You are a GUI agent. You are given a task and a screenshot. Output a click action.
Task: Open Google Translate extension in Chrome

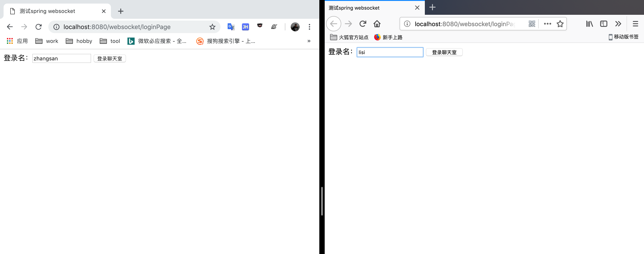[231, 27]
